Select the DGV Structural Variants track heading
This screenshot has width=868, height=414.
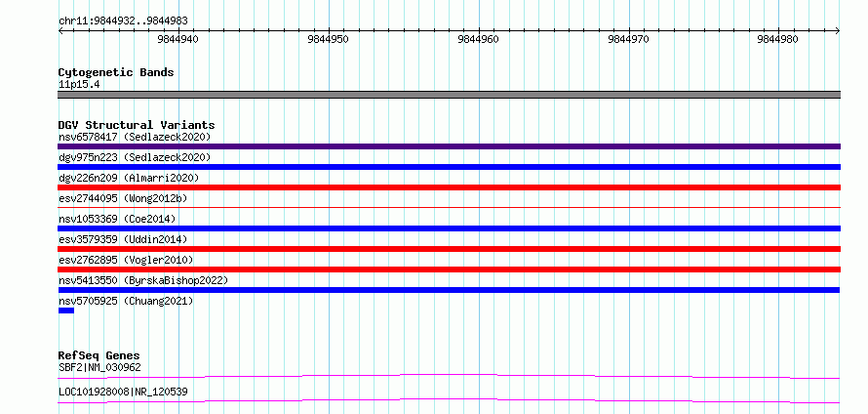[137, 125]
